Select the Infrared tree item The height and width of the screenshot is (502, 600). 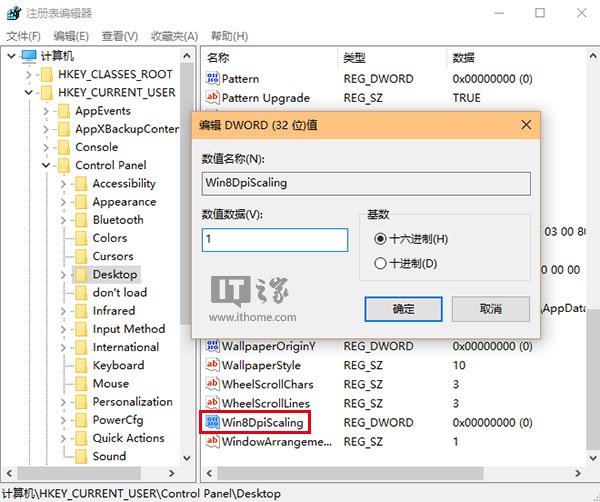[x=114, y=311]
